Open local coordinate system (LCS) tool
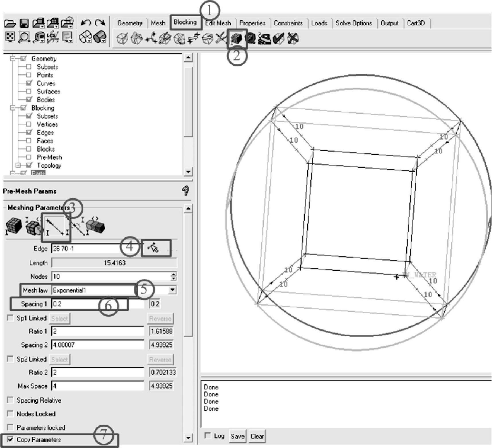The width and height of the screenshot is (492, 448). [x=53, y=37]
